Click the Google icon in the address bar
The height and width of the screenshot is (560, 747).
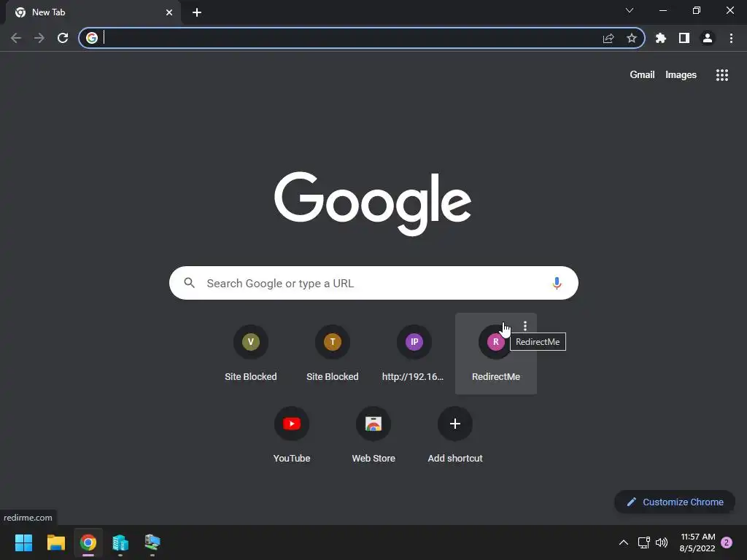click(92, 38)
